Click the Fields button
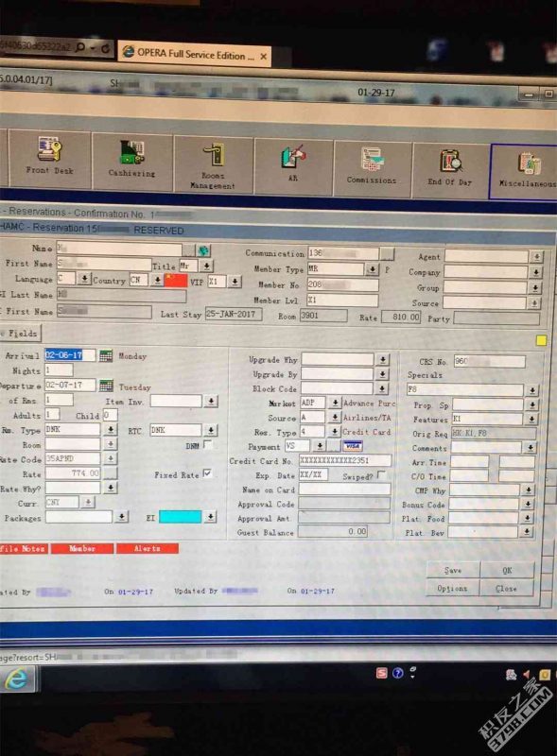This screenshot has width=557, height=756. [21, 334]
